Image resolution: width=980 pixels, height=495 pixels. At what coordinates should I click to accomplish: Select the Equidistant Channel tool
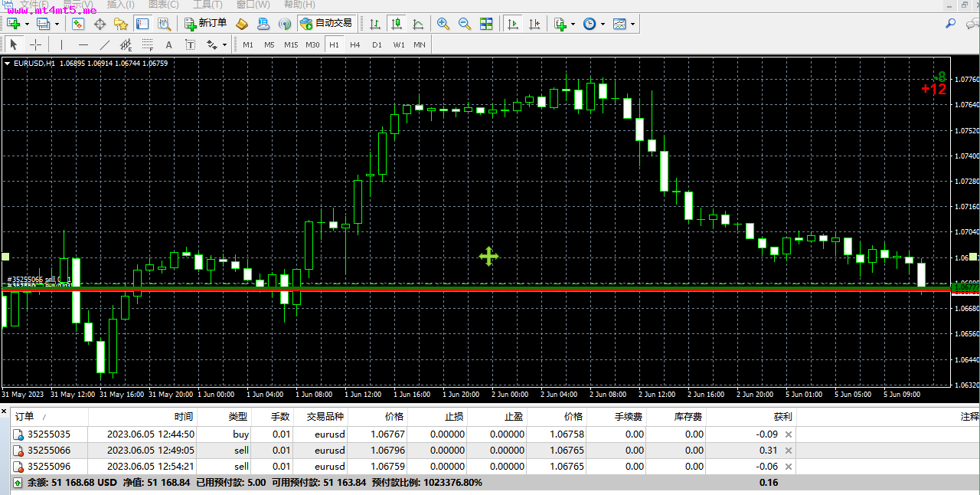pyautogui.click(x=126, y=44)
